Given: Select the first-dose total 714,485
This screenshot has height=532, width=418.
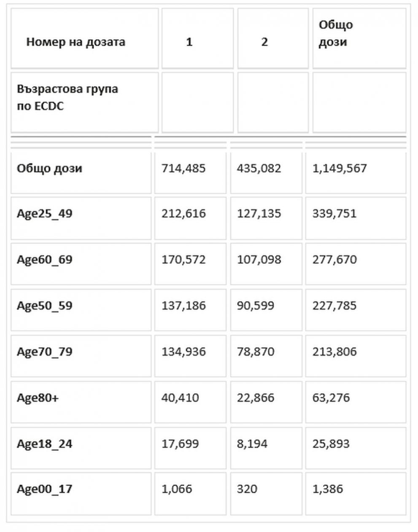Looking at the screenshot, I should click(x=183, y=169).
